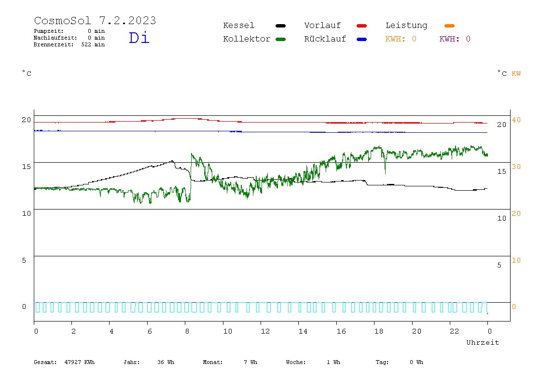
Task: Click the blue weekday label 'Di'
Action: [x=139, y=38]
